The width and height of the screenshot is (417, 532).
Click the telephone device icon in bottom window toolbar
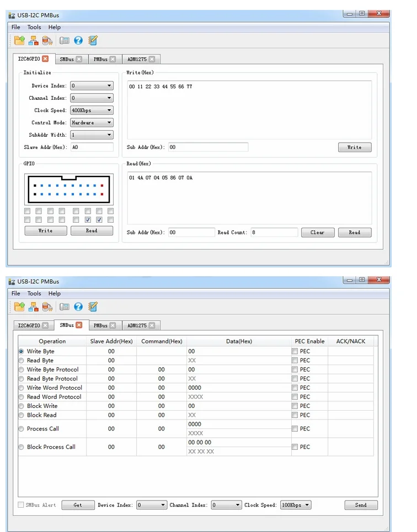tap(65, 307)
